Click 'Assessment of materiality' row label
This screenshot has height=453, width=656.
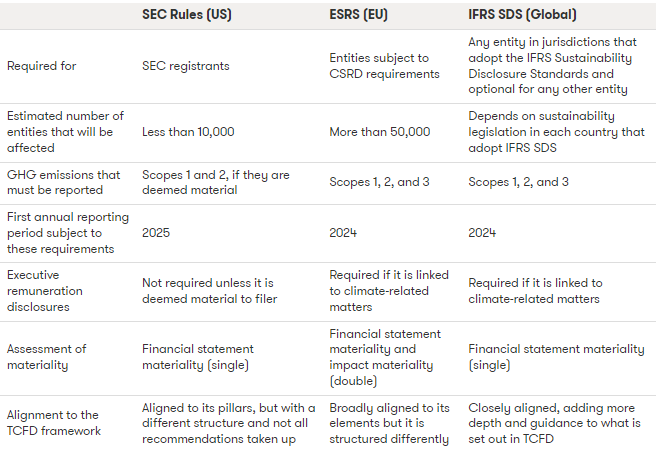(x=47, y=356)
